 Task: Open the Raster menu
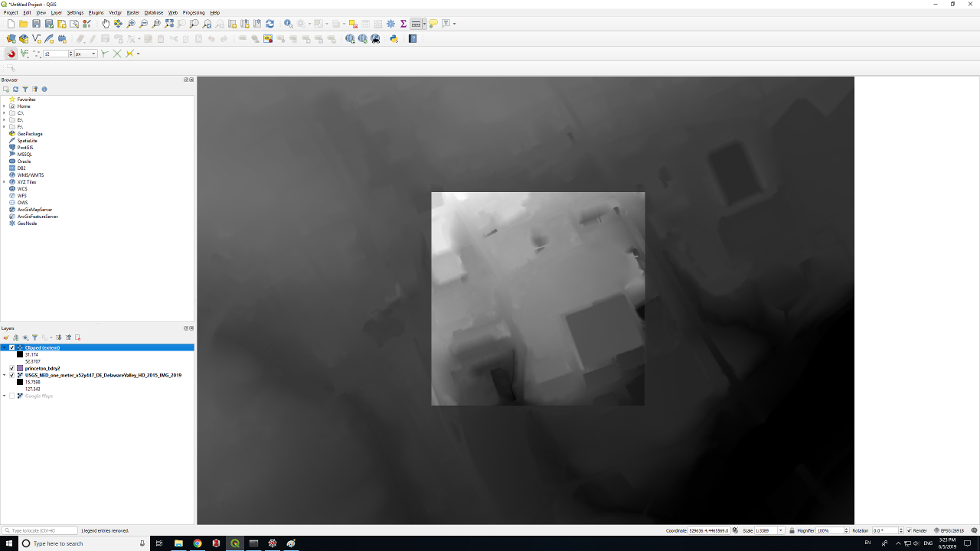(x=132, y=13)
